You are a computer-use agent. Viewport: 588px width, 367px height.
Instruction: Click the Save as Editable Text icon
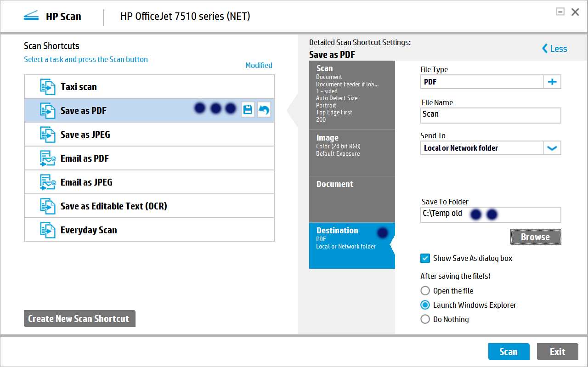(x=48, y=206)
